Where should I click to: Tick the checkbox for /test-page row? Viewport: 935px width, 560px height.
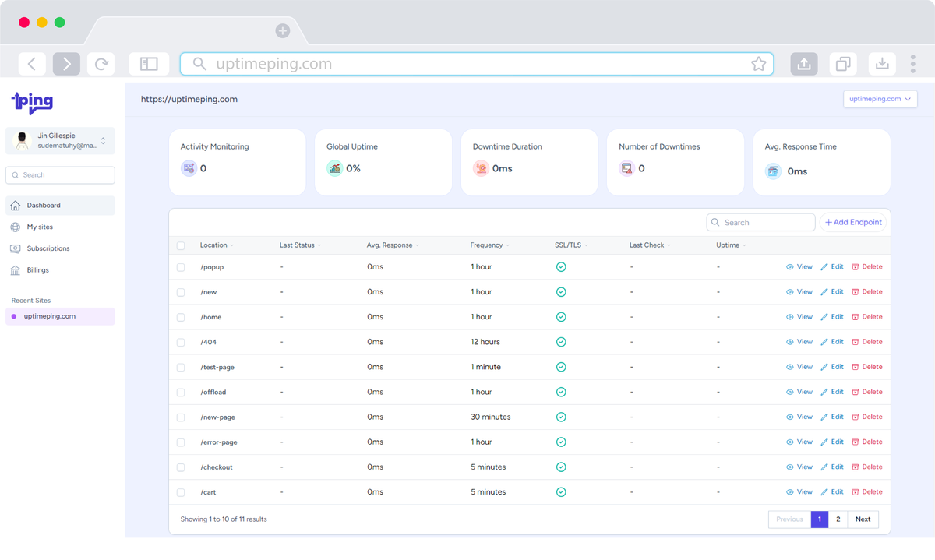(x=181, y=368)
